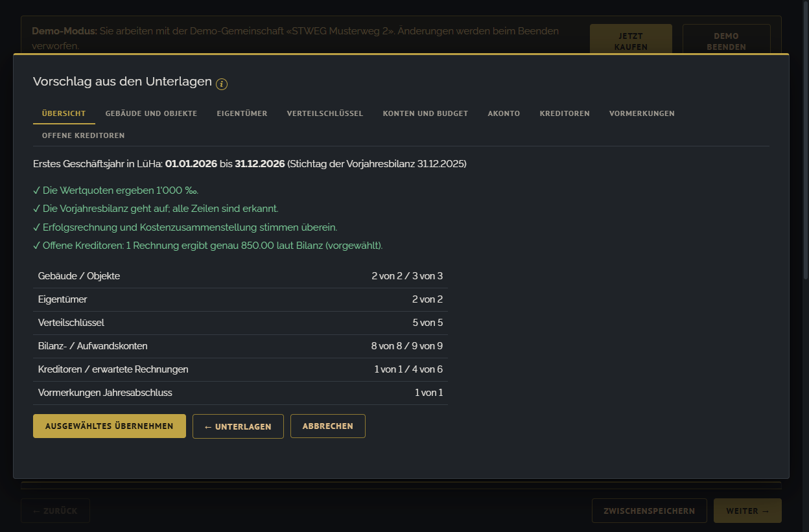
Task: Click the dialog title Vorschlag aus den Unterlagen
Action: (123, 82)
